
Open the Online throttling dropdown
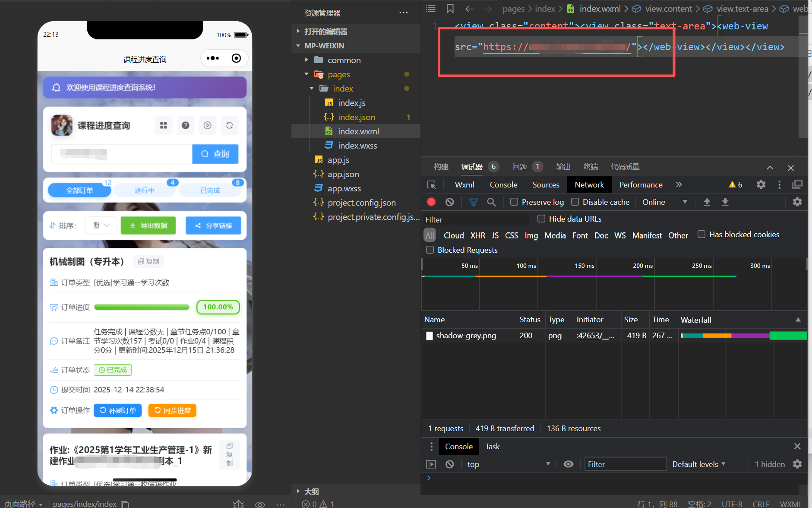[x=664, y=202]
